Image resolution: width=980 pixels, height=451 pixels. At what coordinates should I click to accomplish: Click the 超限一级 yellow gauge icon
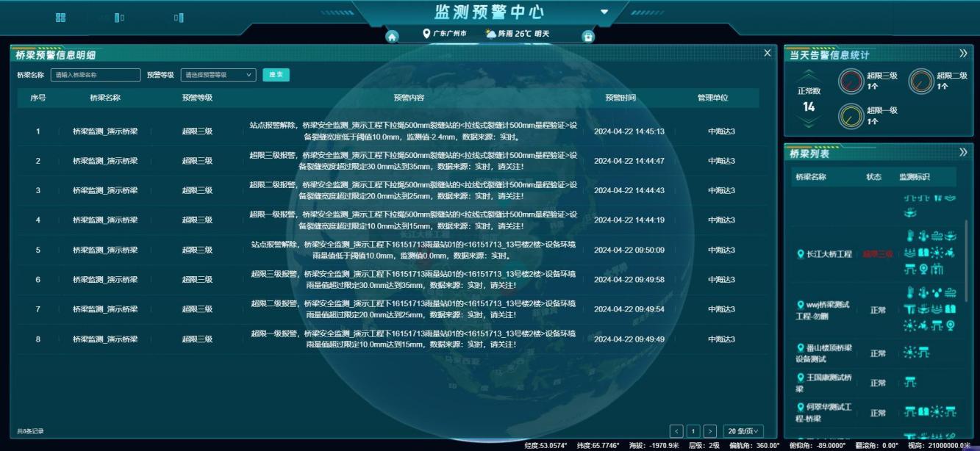[851, 115]
